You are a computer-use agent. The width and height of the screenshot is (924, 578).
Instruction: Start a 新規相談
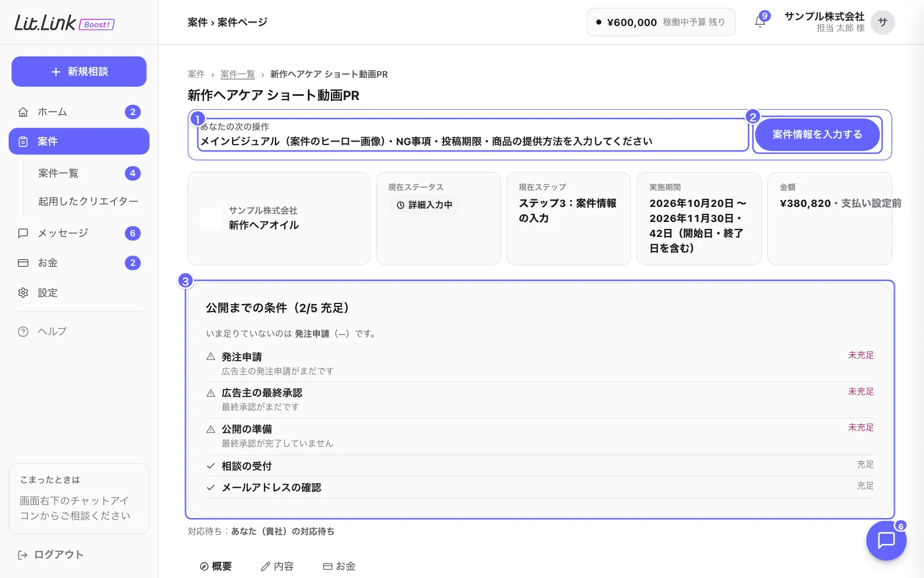pyautogui.click(x=79, y=72)
